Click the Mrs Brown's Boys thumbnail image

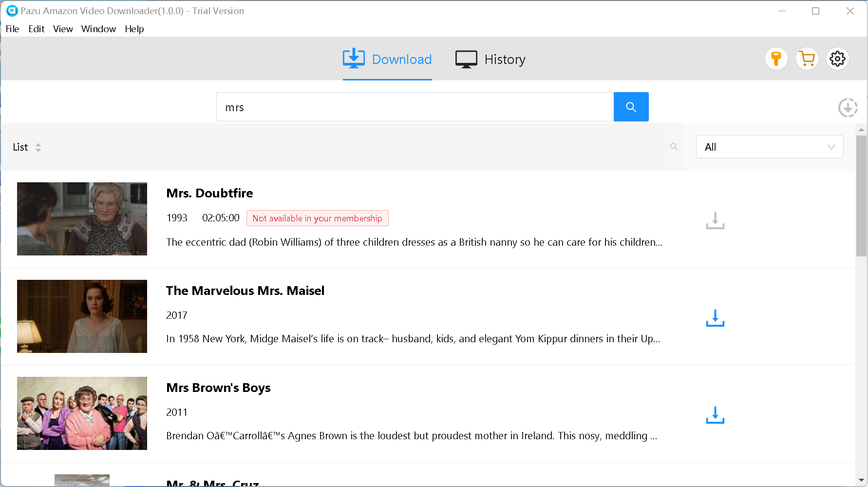tap(82, 413)
